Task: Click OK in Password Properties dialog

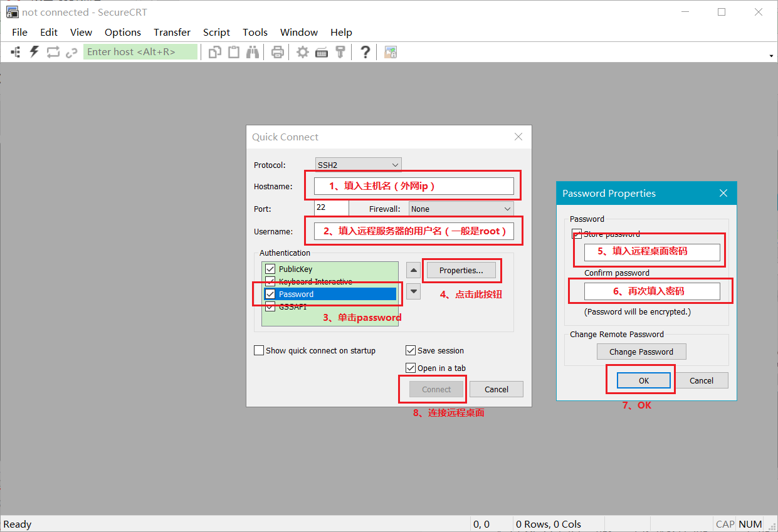Action: coord(644,380)
